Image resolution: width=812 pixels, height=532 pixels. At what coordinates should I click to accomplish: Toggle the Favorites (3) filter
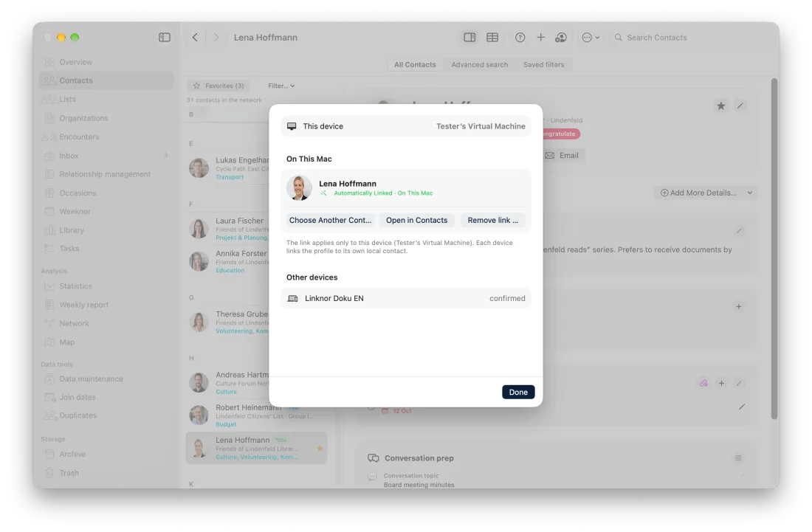point(218,86)
